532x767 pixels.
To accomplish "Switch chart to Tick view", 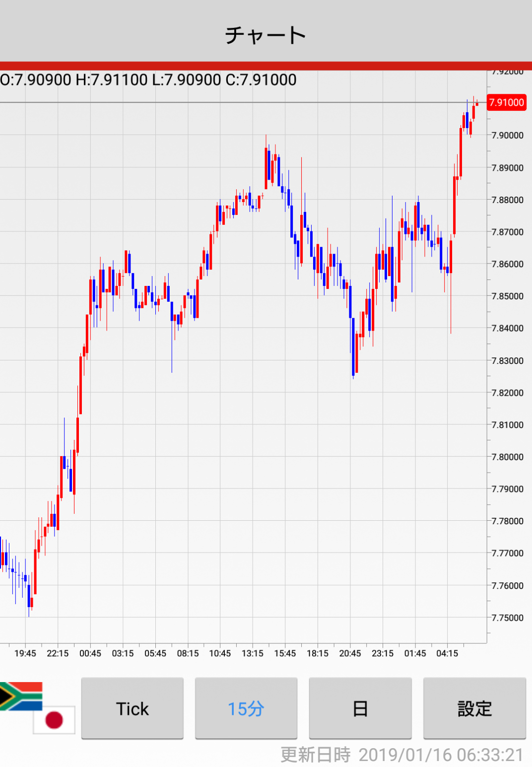I will [133, 708].
